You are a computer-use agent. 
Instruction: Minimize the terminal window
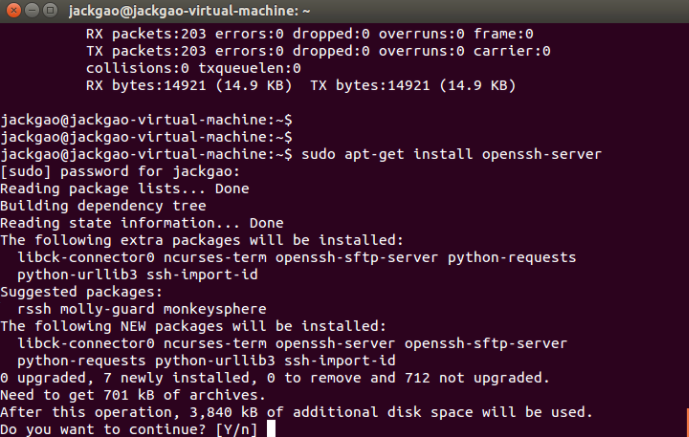(x=32, y=11)
